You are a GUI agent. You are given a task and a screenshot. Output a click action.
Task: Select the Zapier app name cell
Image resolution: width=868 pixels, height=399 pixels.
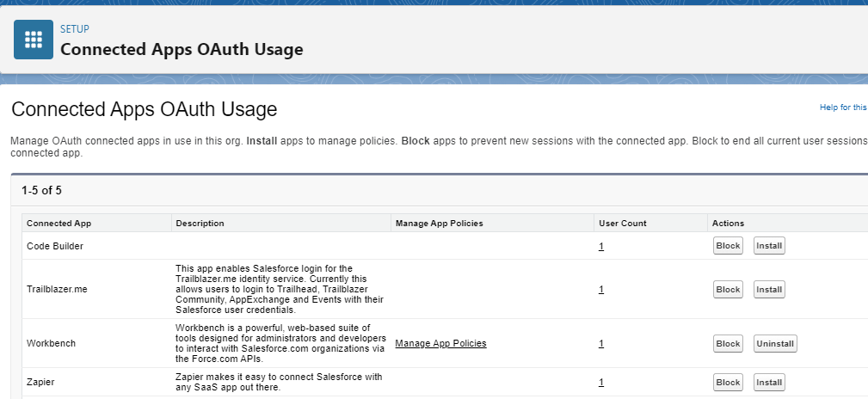pos(97,382)
